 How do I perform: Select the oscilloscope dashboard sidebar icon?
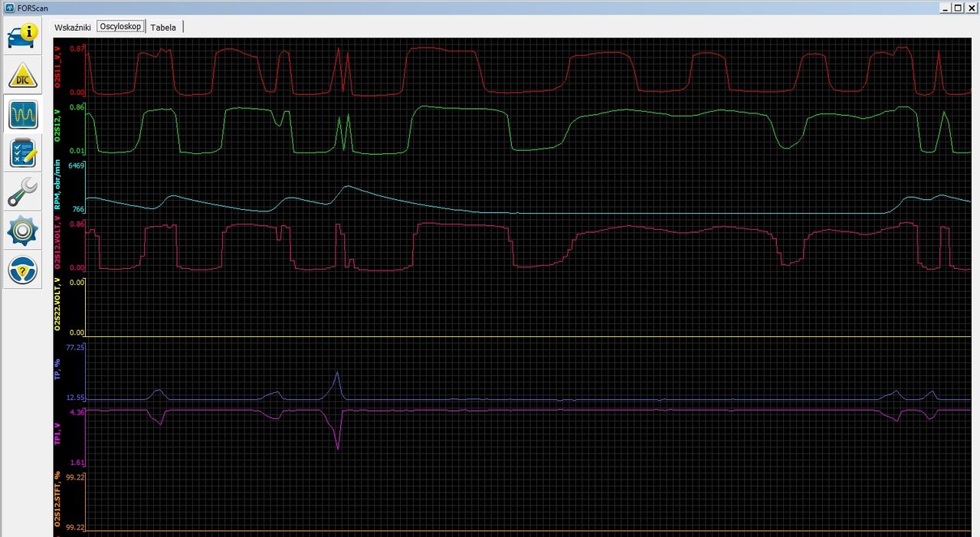point(23,114)
